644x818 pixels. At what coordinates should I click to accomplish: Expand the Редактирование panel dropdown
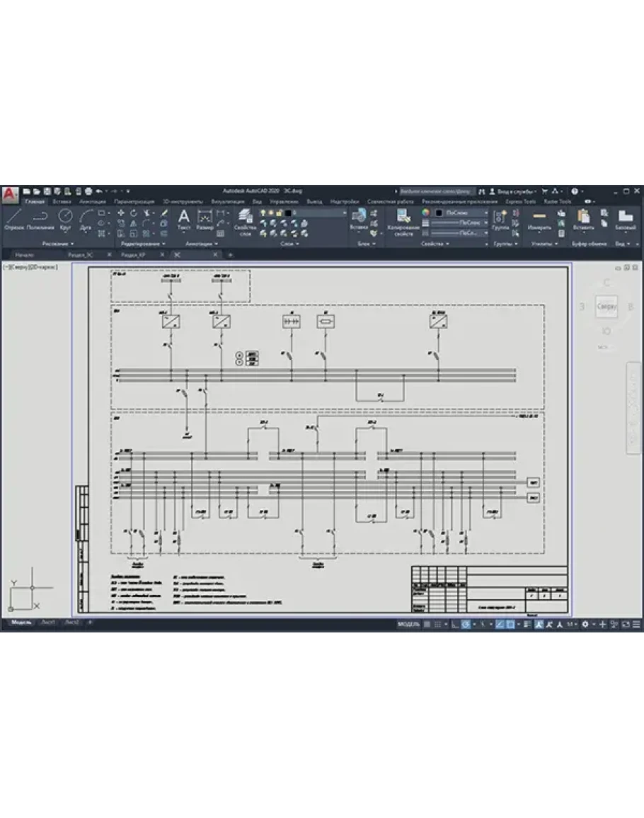(x=134, y=244)
